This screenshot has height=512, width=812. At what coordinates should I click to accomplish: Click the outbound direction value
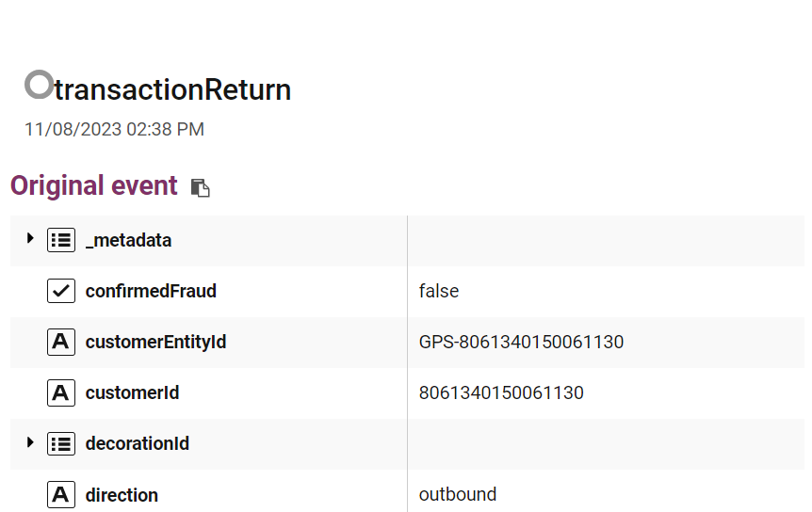(x=457, y=494)
